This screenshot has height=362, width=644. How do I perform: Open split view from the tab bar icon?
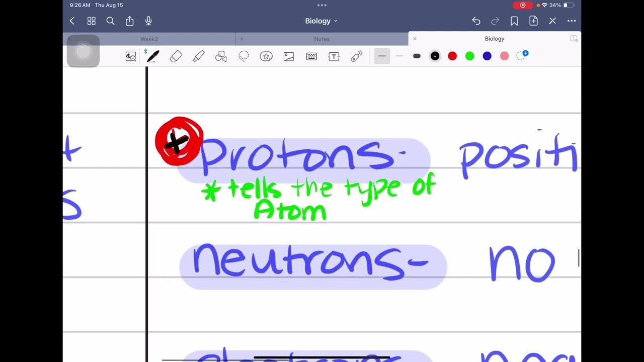(x=574, y=39)
